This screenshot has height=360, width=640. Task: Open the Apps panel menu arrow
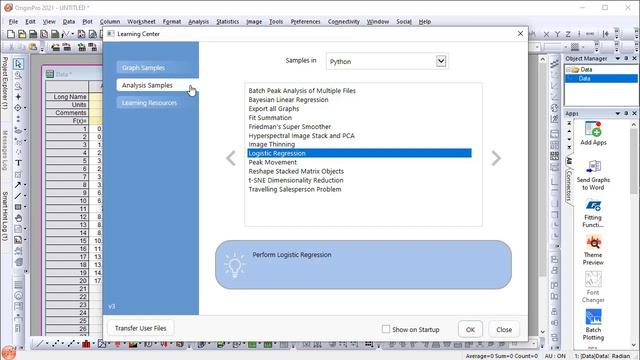point(618,113)
